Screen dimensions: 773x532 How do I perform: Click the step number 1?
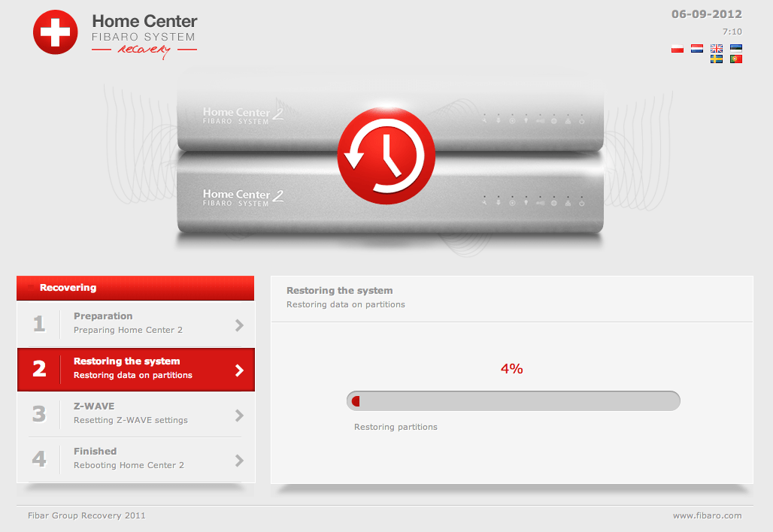pyautogui.click(x=39, y=324)
